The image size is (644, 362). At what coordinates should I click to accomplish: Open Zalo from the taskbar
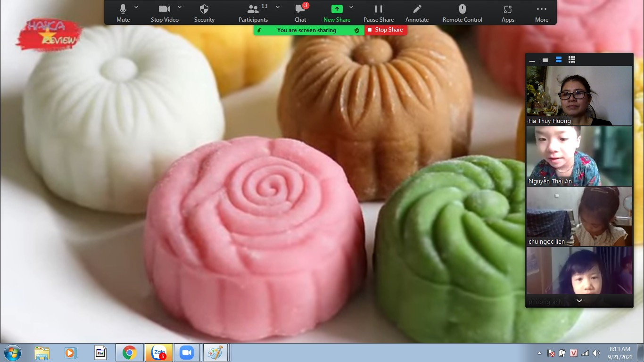[x=159, y=353]
